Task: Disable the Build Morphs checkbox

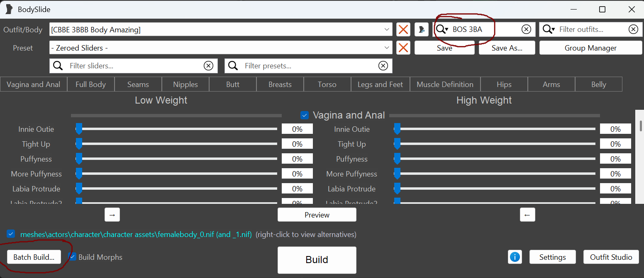Action: click(x=73, y=257)
